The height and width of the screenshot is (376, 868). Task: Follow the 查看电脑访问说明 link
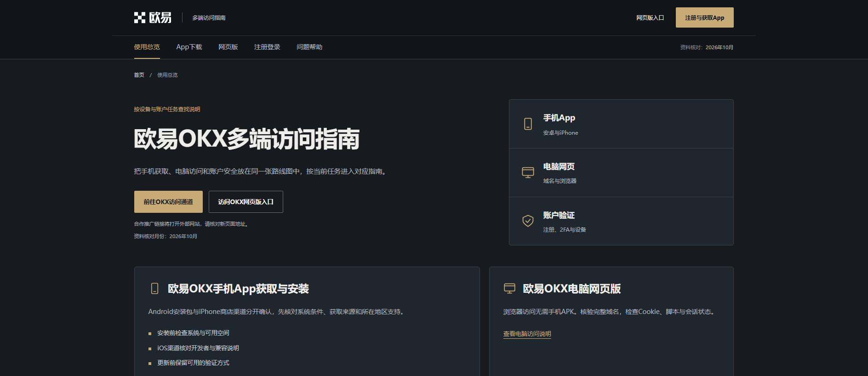tap(527, 334)
